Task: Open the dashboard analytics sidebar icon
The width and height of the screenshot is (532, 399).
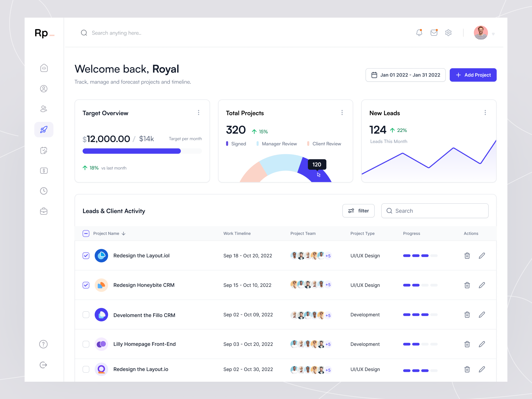Action: [x=44, y=68]
